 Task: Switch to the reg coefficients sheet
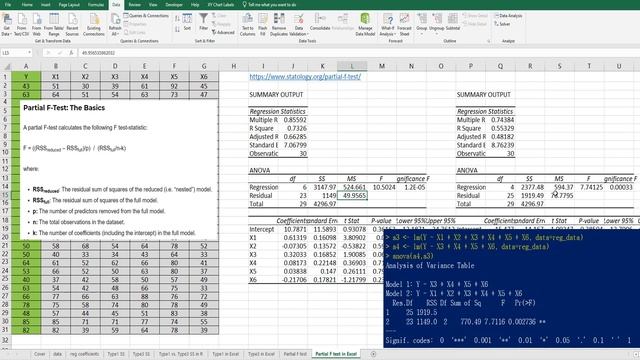[x=84, y=354]
